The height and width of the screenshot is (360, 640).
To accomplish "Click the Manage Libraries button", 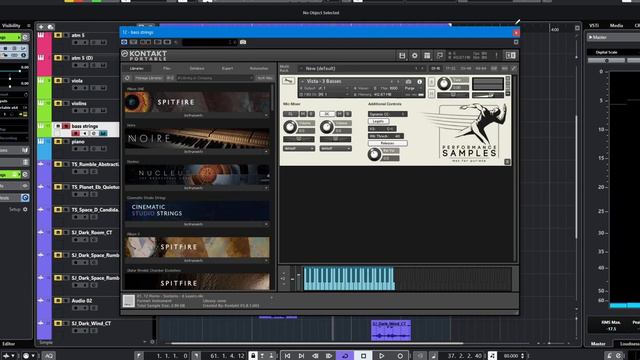I will (149, 78).
